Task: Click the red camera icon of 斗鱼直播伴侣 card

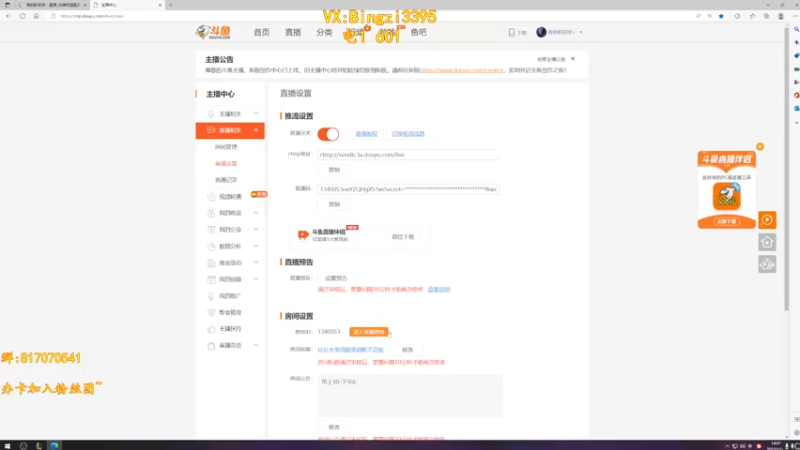Action: (x=303, y=235)
